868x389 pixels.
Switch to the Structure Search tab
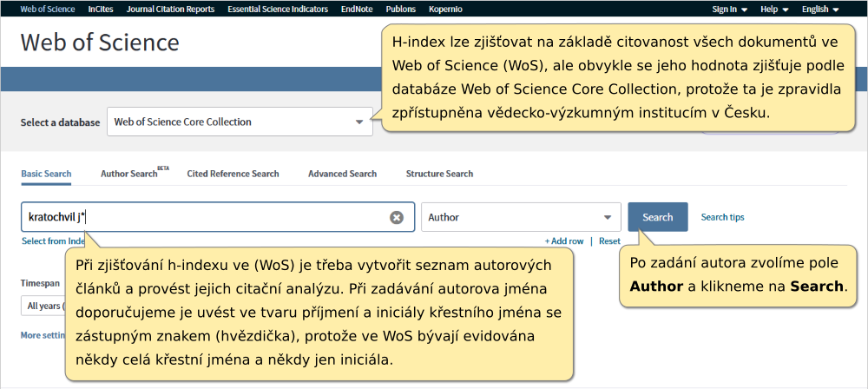[439, 174]
